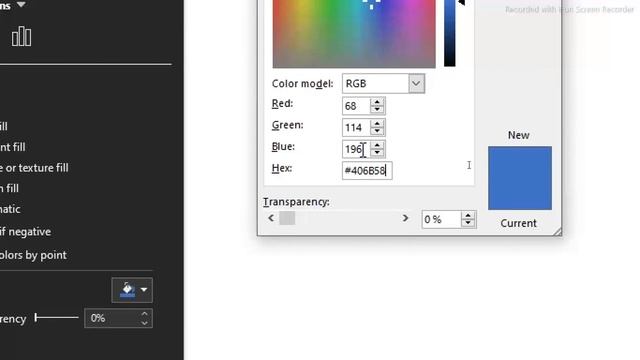Decrease the Green value with down arrow

(x=378, y=131)
